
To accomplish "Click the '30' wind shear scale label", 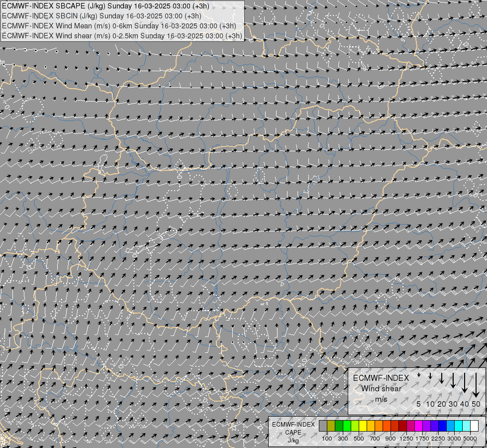I will click(453, 404).
